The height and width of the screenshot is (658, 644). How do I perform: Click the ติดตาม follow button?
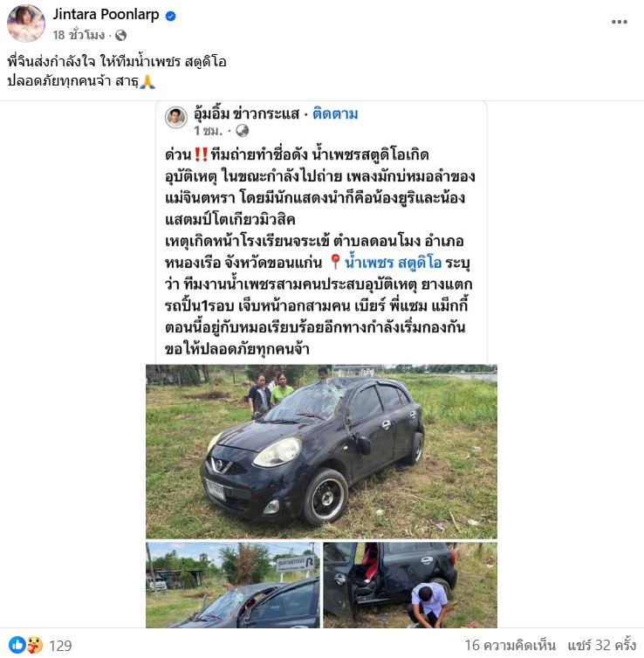click(x=335, y=113)
